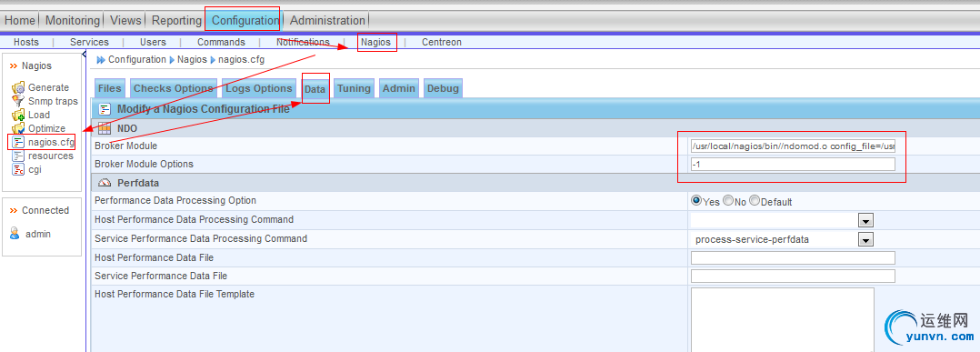Click the Load icon in sidebar
The height and width of the screenshot is (352, 980).
point(18,115)
